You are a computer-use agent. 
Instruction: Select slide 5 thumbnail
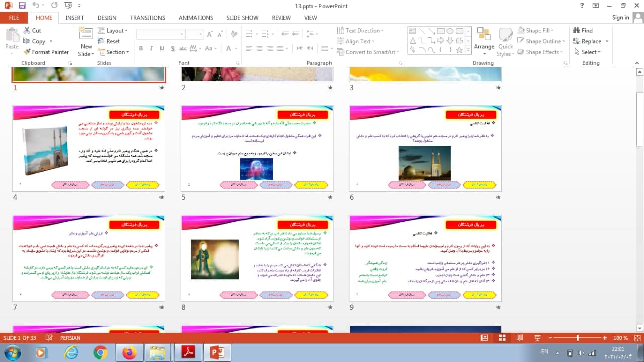[x=257, y=149]
